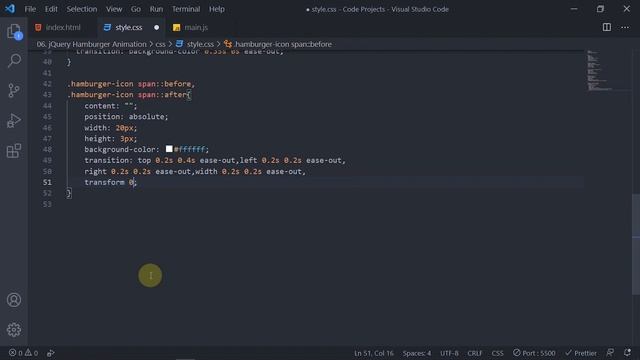
Task: Open the Help menu
Action: point(217,9)
